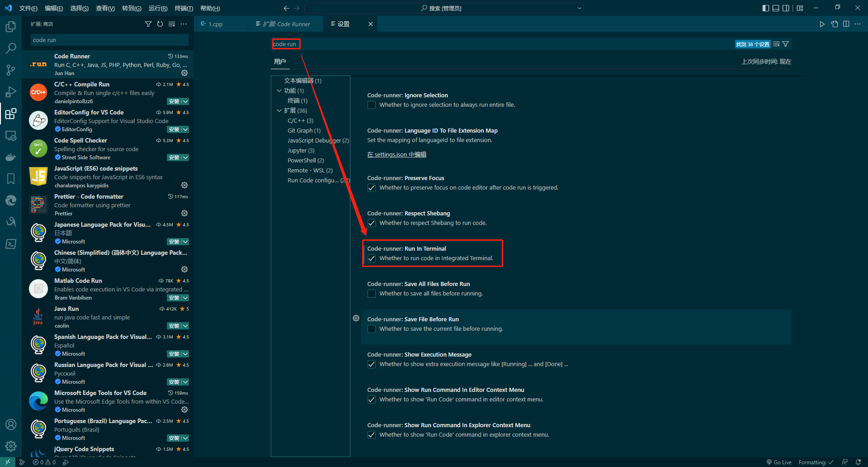Open extensions view more actions menu
868x467 pixels.
point(184,24)
